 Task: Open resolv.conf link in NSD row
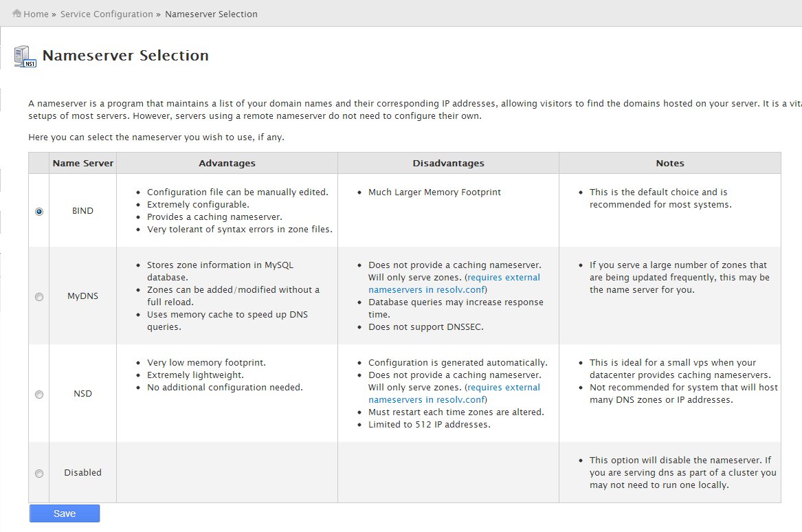click(x=454, y=393)
